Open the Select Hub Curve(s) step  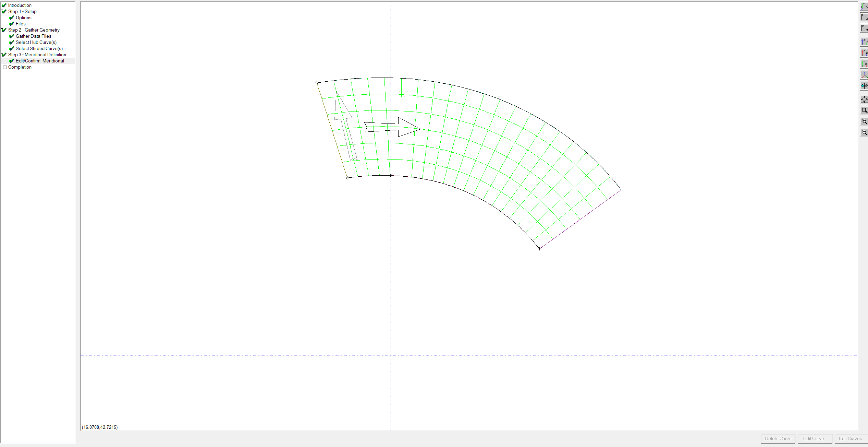pyautogui.click(x=36, y=42)
